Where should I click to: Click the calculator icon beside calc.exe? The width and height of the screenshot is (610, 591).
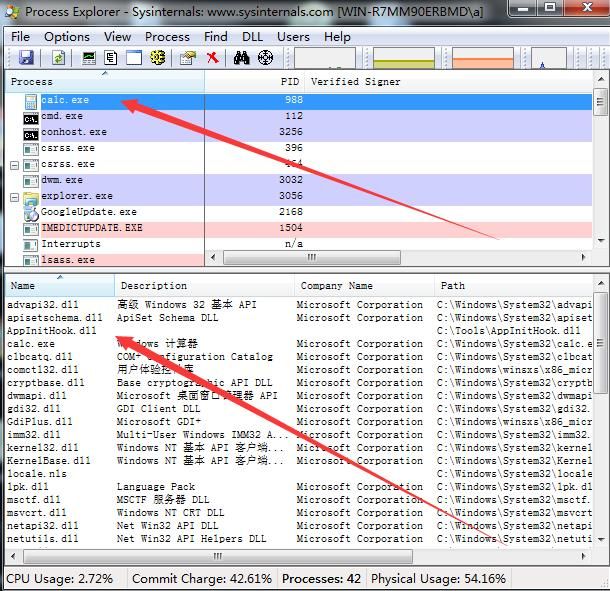tap(31, 101)
